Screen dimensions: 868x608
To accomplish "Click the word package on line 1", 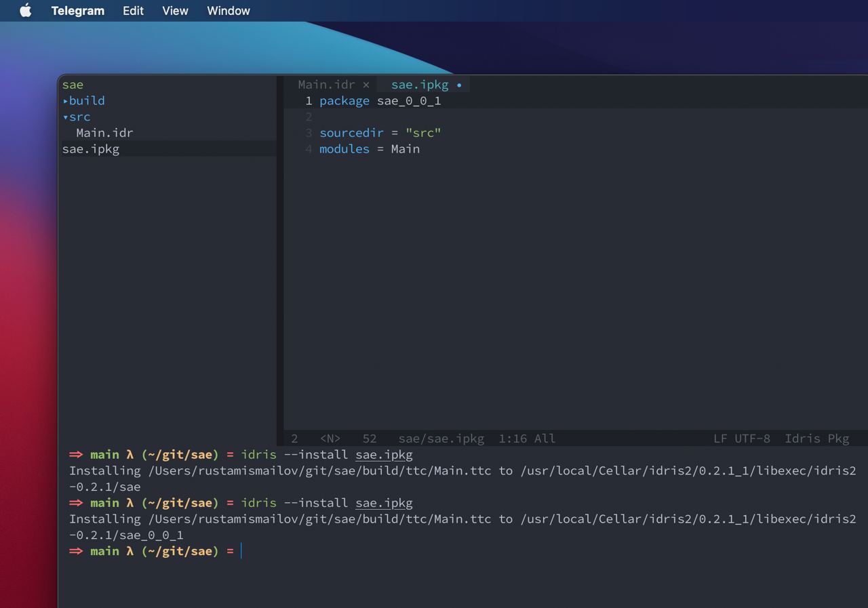I will coord(344,101).
